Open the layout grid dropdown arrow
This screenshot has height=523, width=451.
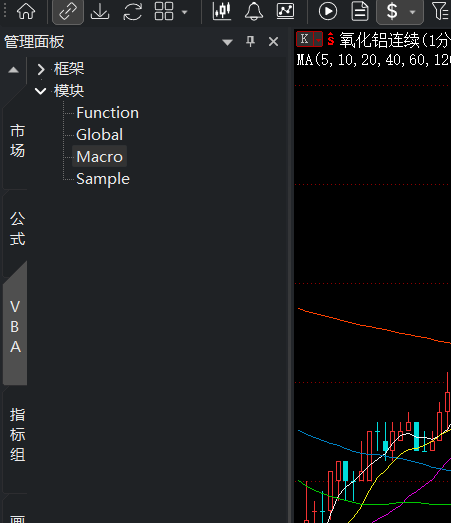pyautogui.click(x=184, y=12)
